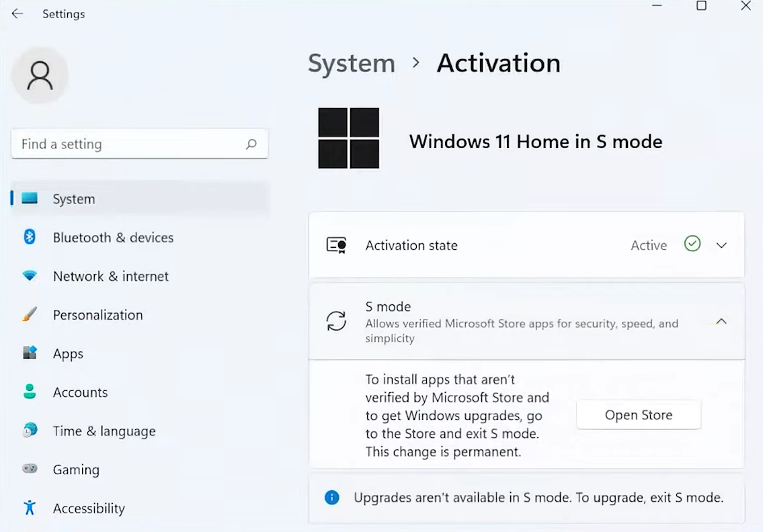Click the 'Active' status text
Image resolution: width=763 pixels, height=532 pixels.
pos(649,245)
